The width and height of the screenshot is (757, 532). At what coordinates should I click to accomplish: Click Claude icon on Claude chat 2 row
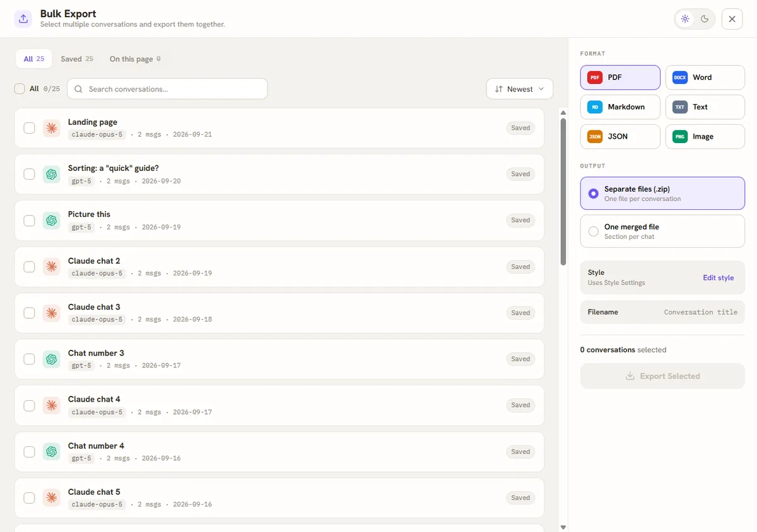point(52,267)
